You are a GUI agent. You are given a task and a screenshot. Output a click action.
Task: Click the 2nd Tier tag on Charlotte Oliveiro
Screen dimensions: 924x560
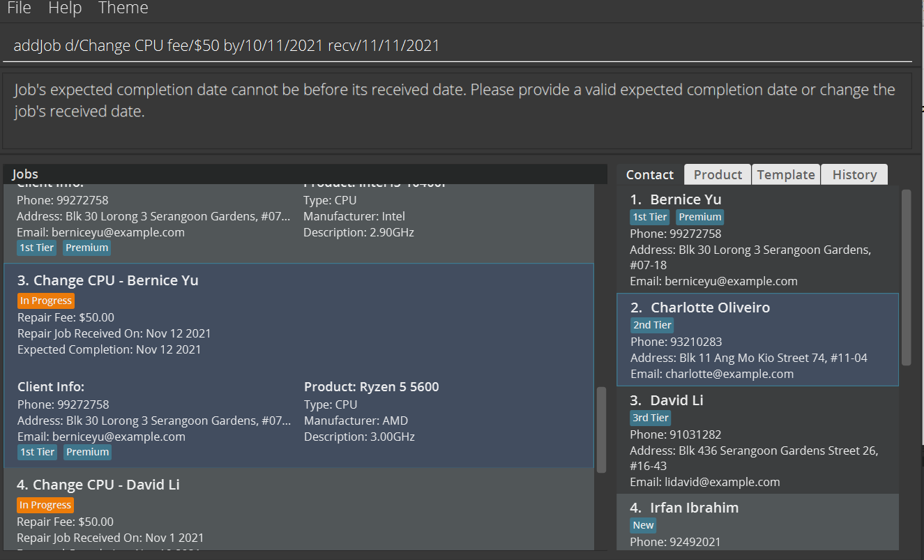pyautogui.click(x=652, y=325)
